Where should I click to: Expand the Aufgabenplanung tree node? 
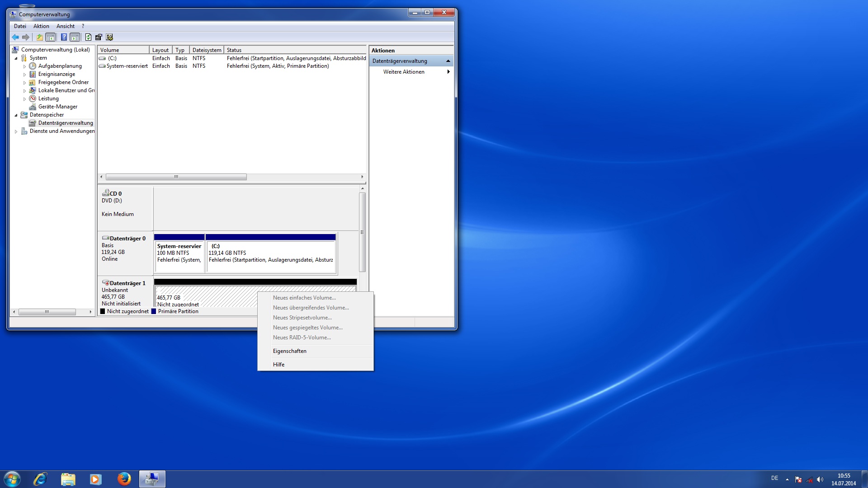coord(25,66)
